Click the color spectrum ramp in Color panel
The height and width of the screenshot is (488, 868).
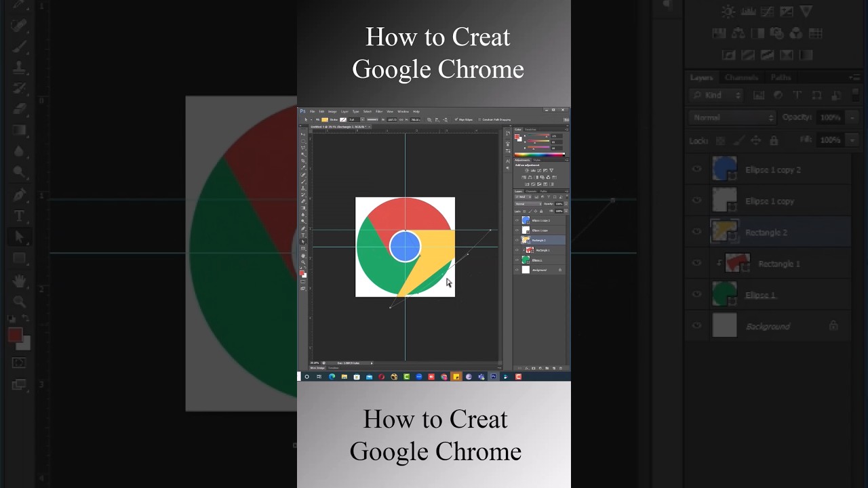pos(540,155)
